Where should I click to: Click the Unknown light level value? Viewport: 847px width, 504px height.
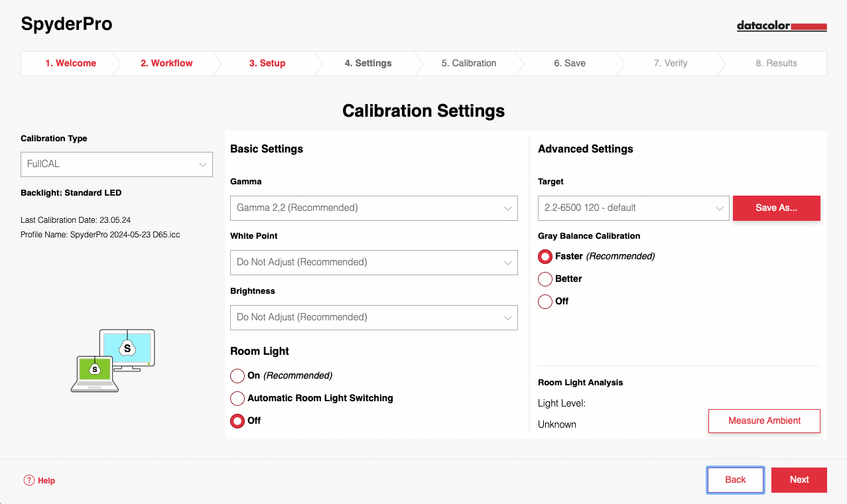click(x=557, y=424)
